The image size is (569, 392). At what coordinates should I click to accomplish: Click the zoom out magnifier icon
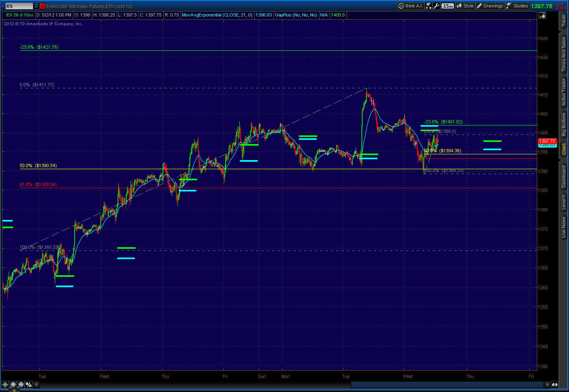coord(21,385)
